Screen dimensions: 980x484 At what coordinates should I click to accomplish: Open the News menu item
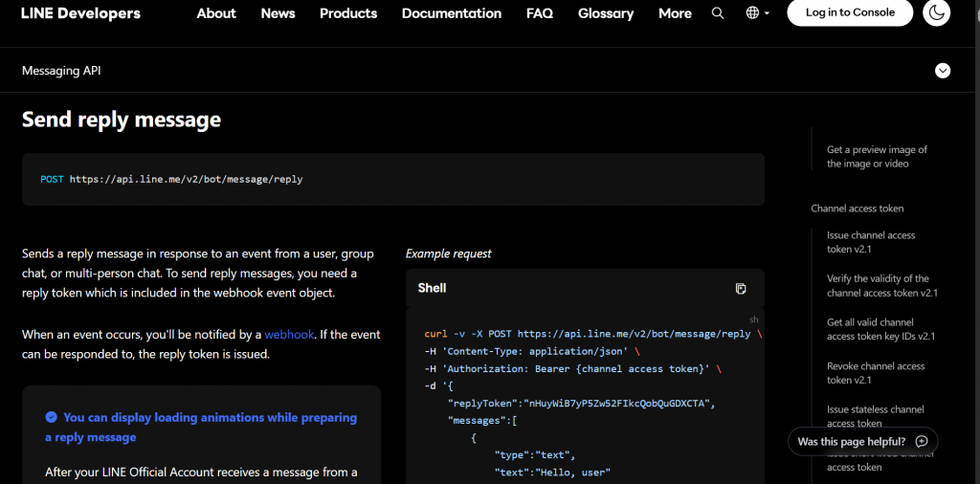click(278, 13)
